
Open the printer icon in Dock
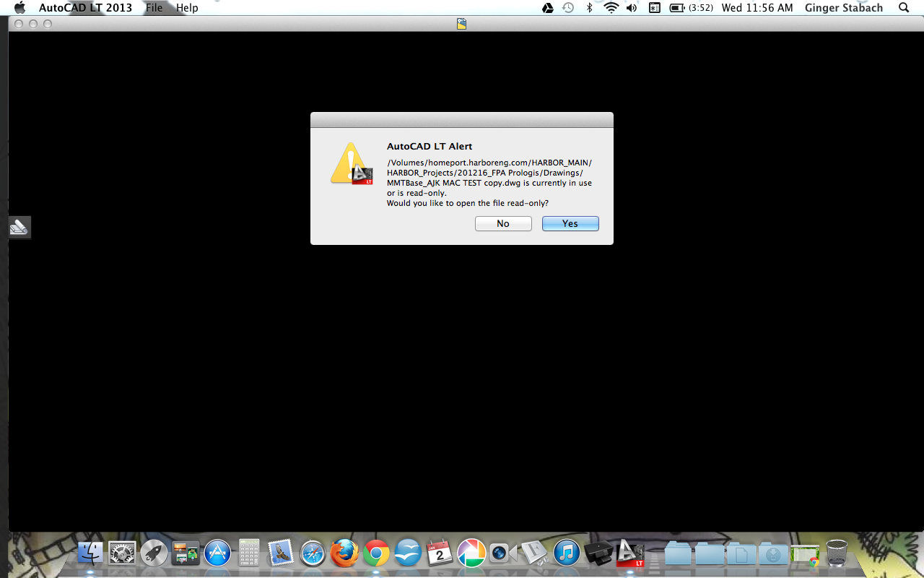point(598,553)
